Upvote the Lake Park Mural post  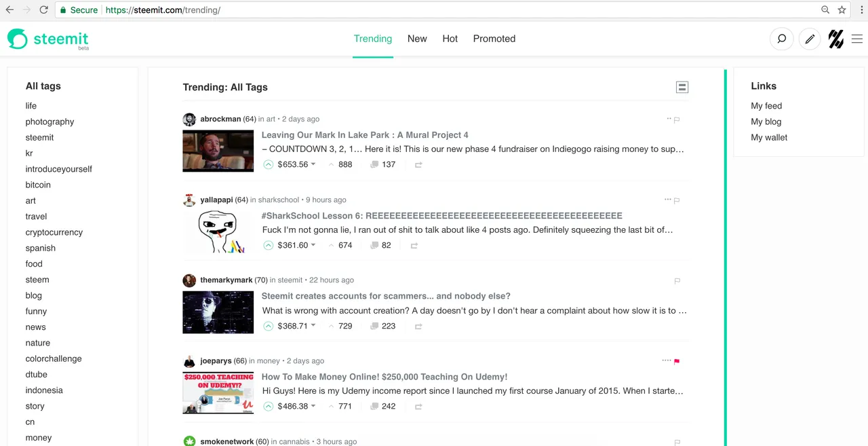pyautogui.click(x=268, y=164)
